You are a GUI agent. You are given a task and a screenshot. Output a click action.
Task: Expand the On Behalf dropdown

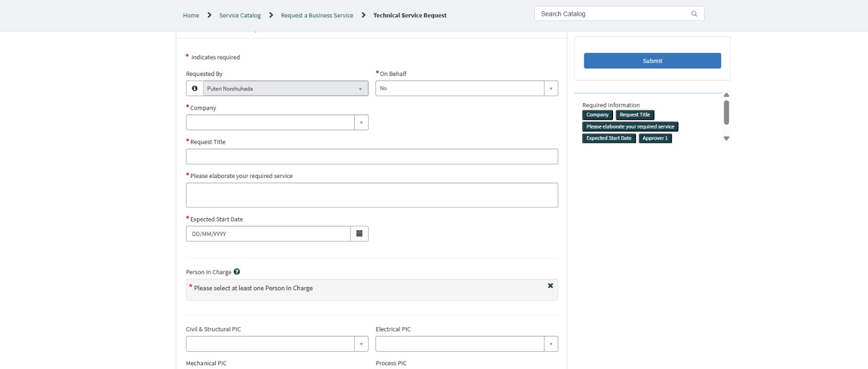(551, 88)
